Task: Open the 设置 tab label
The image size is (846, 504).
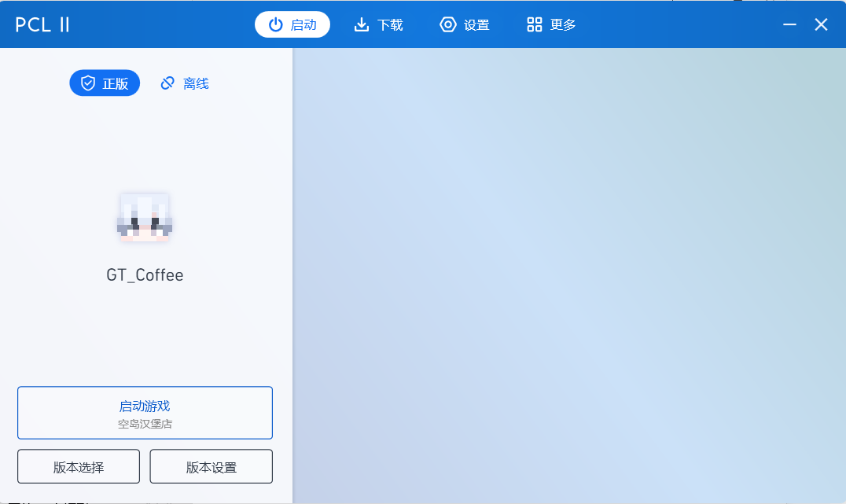Action: point(476,25)
